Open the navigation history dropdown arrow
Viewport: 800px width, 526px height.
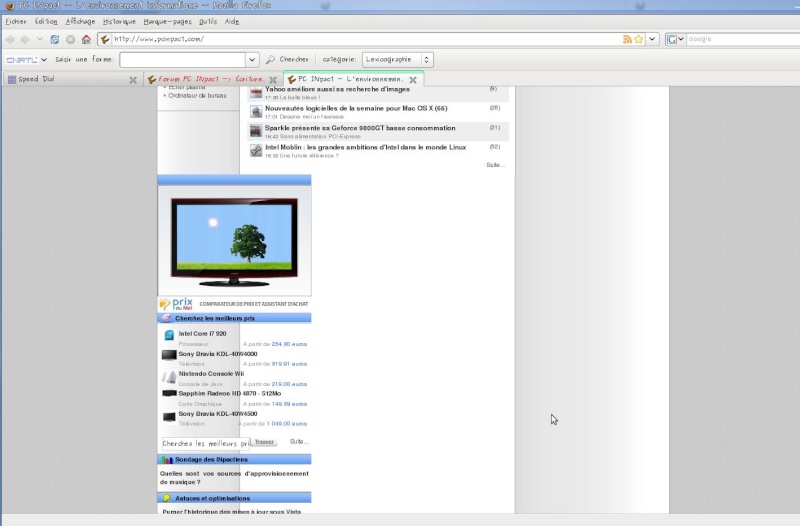40,39
